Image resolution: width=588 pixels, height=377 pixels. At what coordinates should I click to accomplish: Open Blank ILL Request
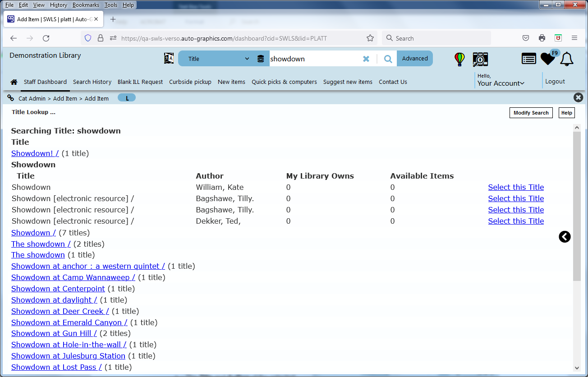[140, 82]
